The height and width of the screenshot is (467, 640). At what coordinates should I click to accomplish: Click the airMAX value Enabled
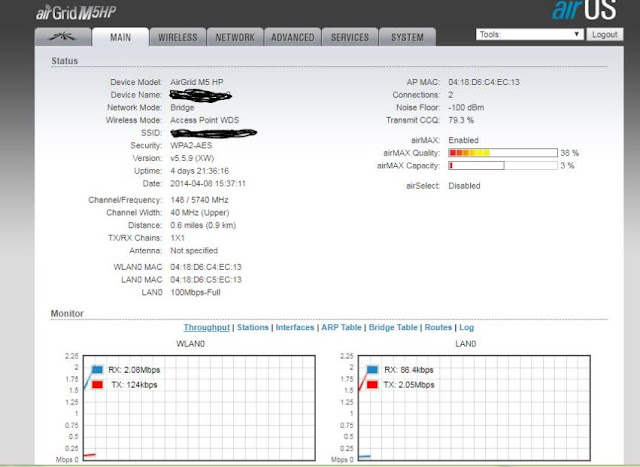click(463, 140)
